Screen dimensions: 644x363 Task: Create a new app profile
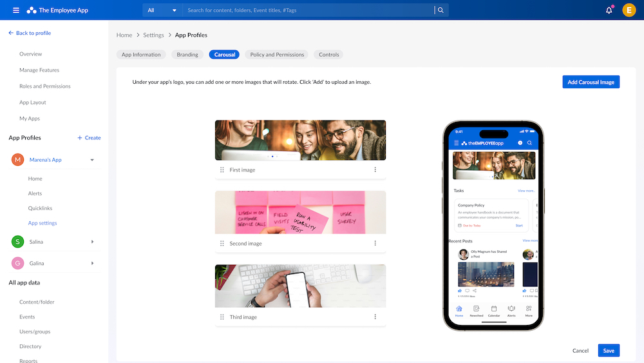[x=89, y=138]
